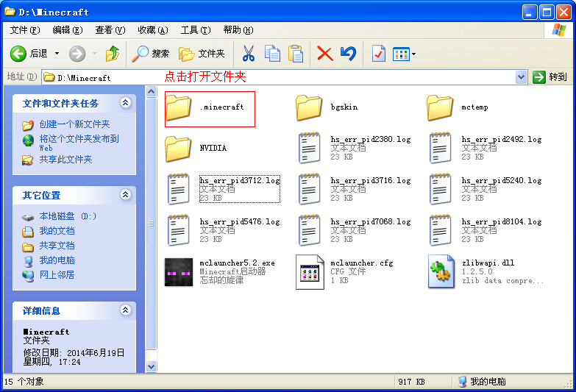Screen dimensions: 576x392
Task: Select hs_err_pid2492.log file icon
Action: coord(440,148)
